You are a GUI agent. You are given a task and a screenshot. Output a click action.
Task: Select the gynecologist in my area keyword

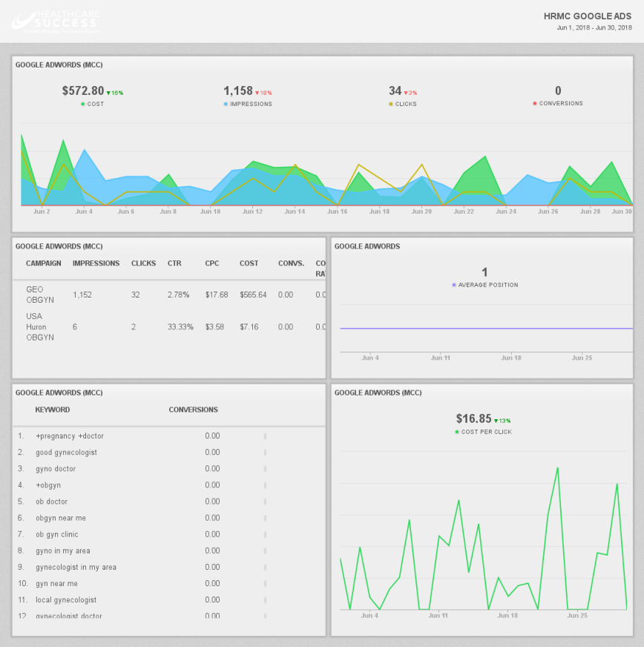pos(76,567)
